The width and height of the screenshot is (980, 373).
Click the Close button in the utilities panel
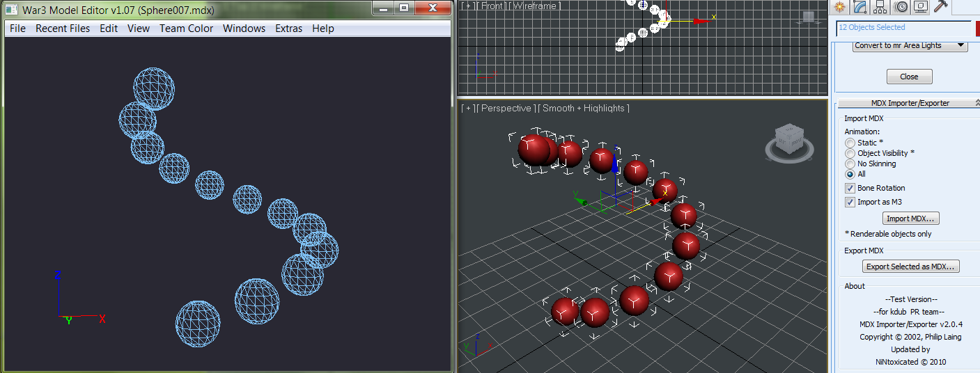point(909,77)
